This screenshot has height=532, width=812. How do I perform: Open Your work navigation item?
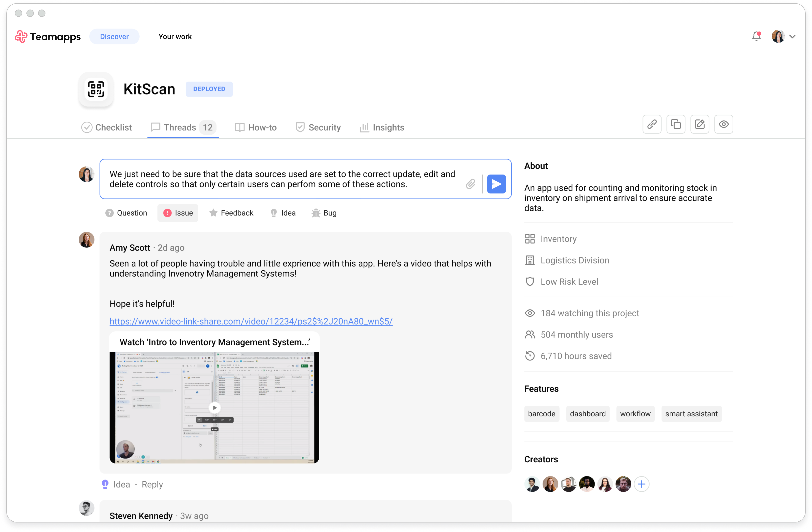pos(175,36)
